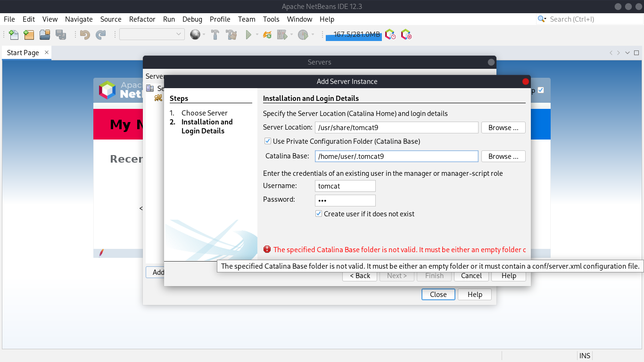Open the Debug menu
Image resolution: width=644 pixels, height=362 pixels.
[x=192, y=19]
